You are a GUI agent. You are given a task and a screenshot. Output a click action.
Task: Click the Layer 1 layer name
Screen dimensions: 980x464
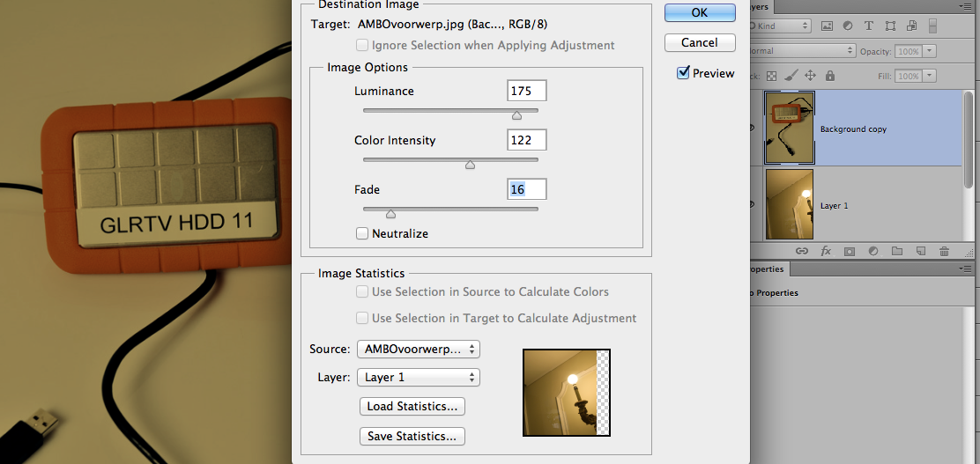[834, 205]
